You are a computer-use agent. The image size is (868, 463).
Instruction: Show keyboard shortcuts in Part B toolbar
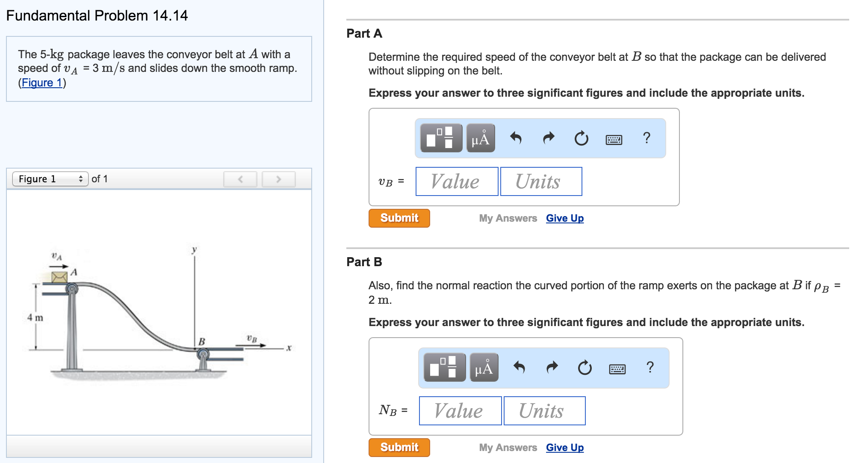click(x=617, y=369)
